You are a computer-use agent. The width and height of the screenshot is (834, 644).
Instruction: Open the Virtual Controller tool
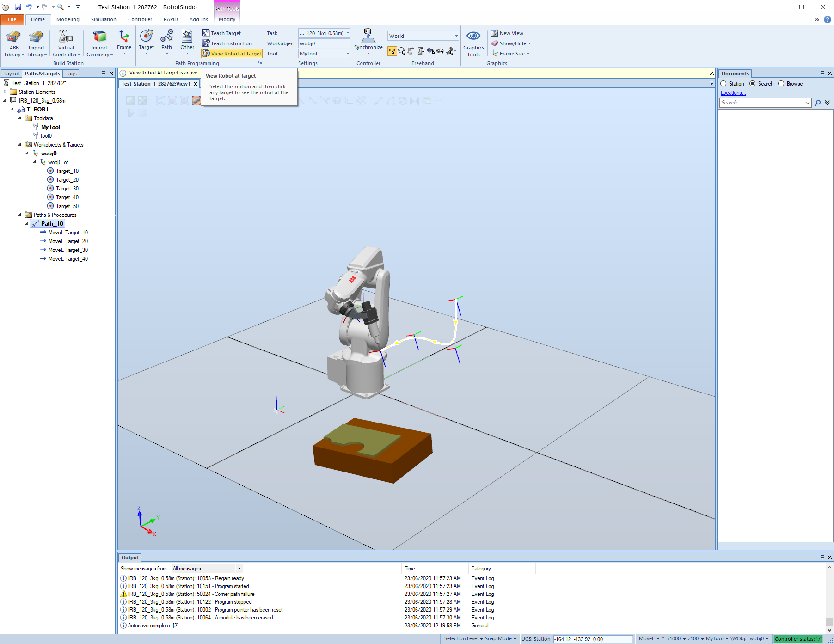66,37
